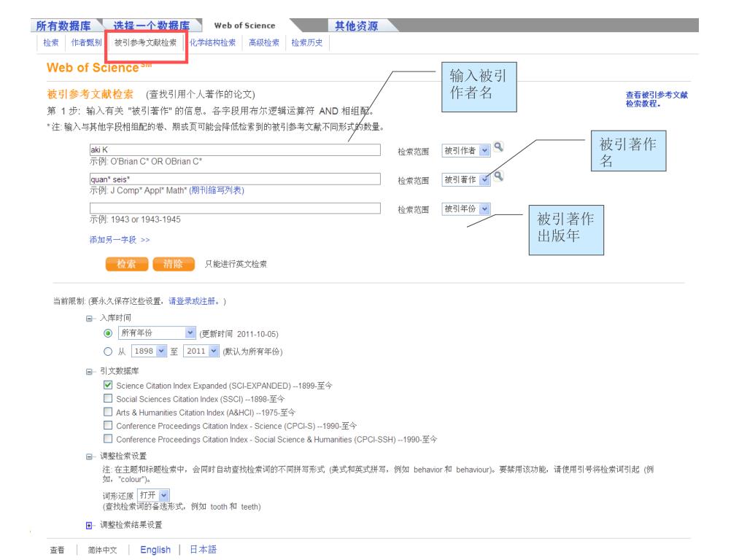Open the 2011 end year dropdown
This screenshot has width=747, height=560.
[201, 351]
